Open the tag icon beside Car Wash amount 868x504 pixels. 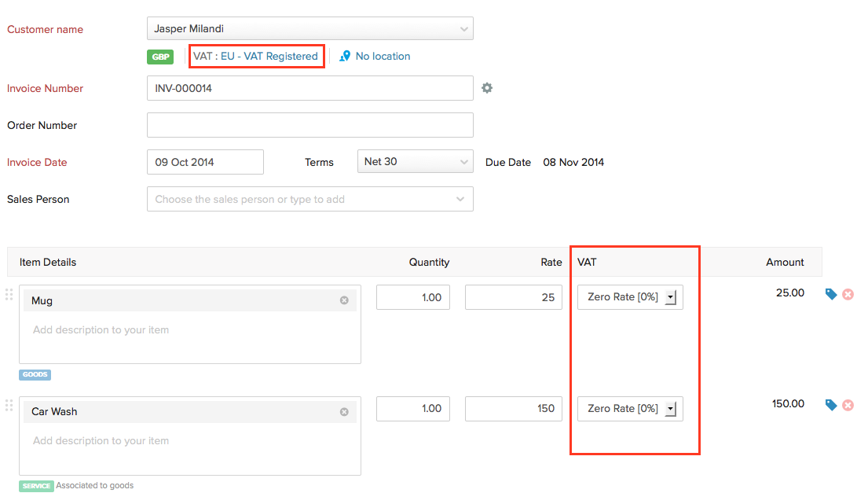click(x=830, y=404)
